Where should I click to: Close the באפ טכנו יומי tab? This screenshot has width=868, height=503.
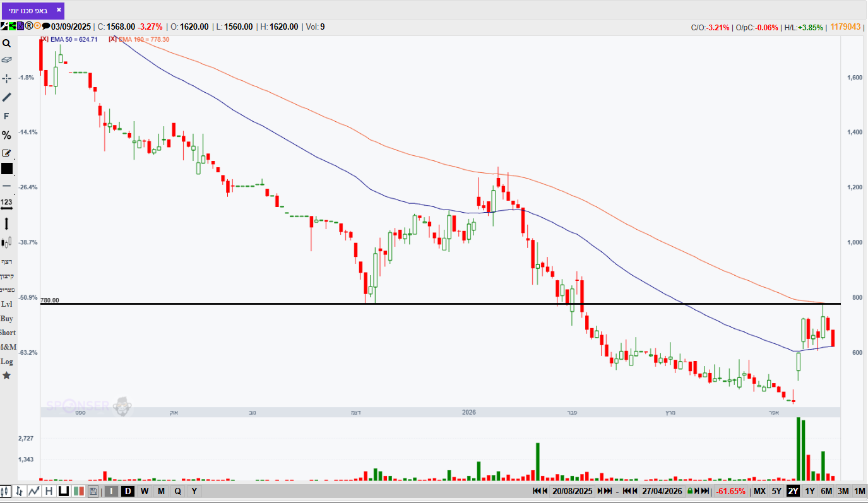tap(59, 10)
